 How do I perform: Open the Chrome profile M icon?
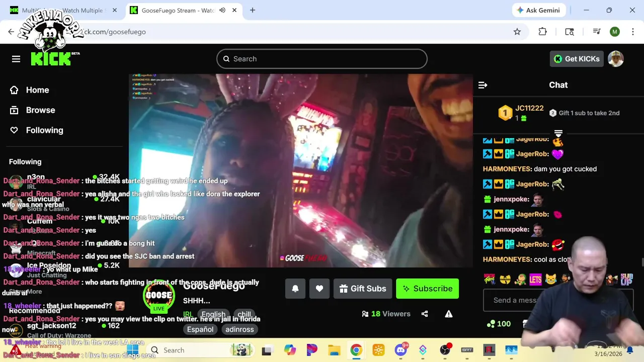[615, 32]
